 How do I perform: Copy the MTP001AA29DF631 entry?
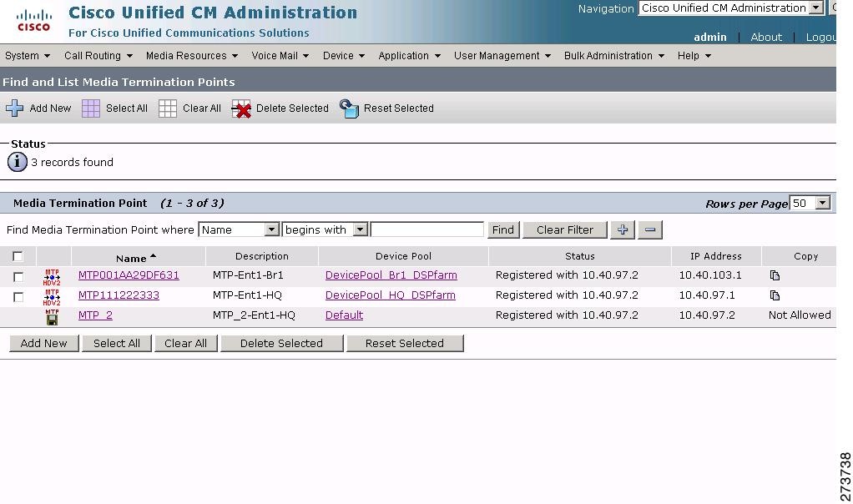[775, 275]
